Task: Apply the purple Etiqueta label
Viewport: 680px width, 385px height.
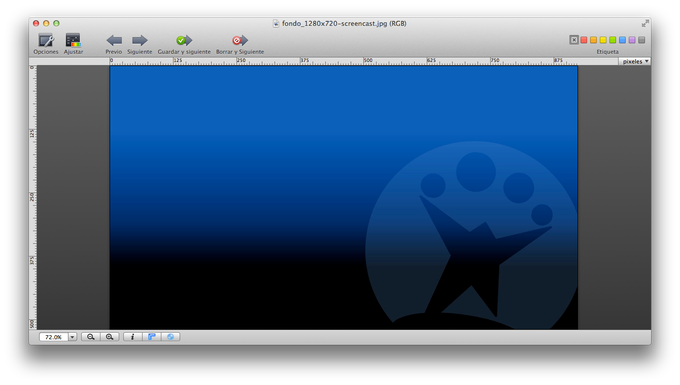Action: [x=632, y=40]
